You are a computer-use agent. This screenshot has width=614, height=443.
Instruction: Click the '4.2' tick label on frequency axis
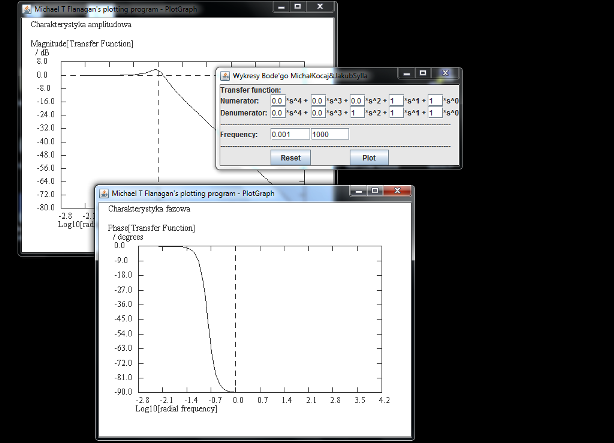pyautogui.click(x=385, y=400)
